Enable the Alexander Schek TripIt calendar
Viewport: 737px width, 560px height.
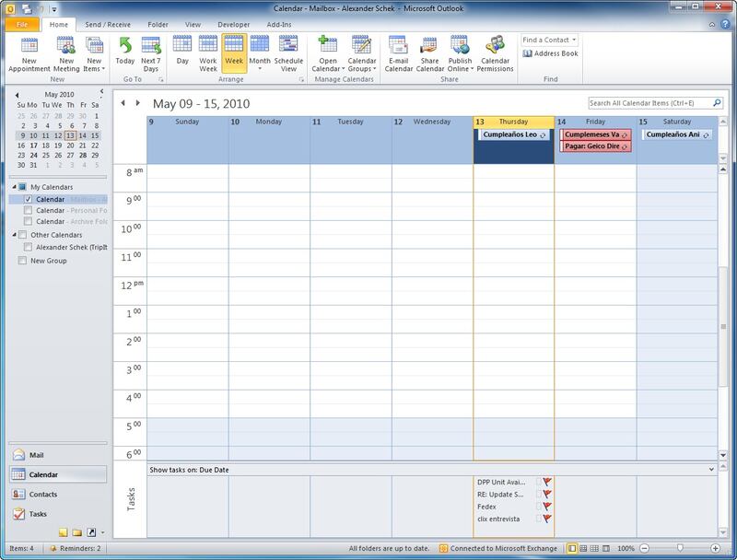coord(29,247)
